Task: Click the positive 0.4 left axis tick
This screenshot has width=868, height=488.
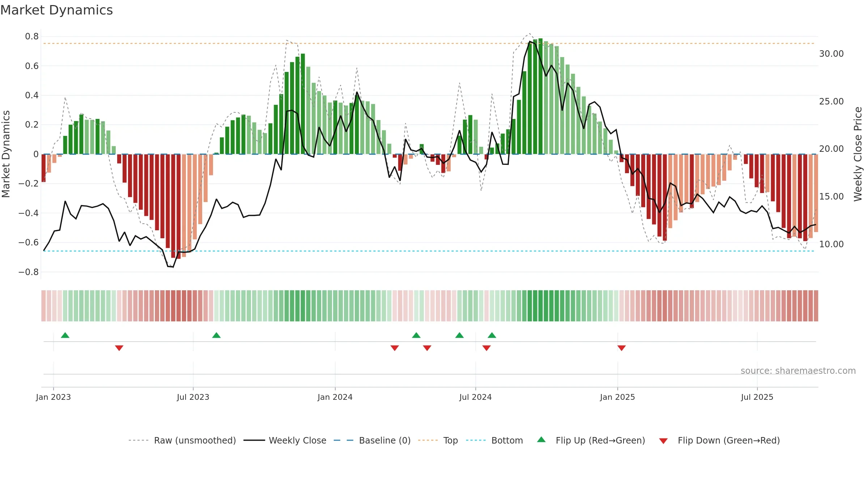Action: point(32,95)
